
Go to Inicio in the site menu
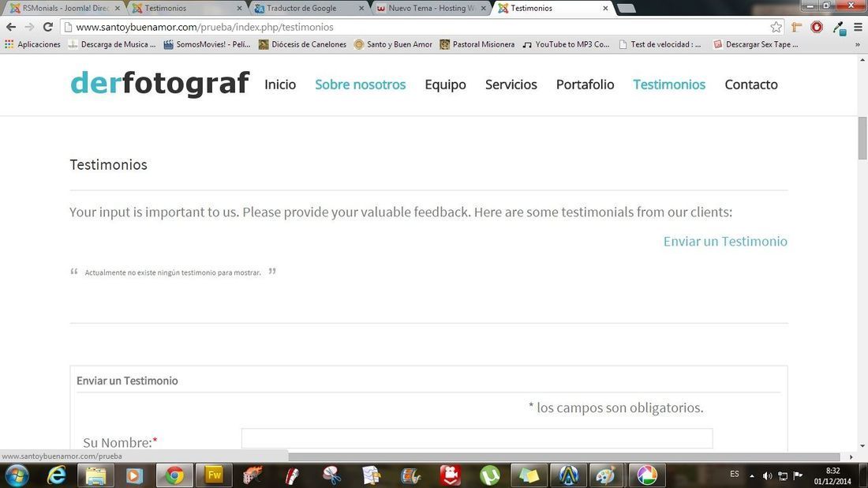point(280,84)
